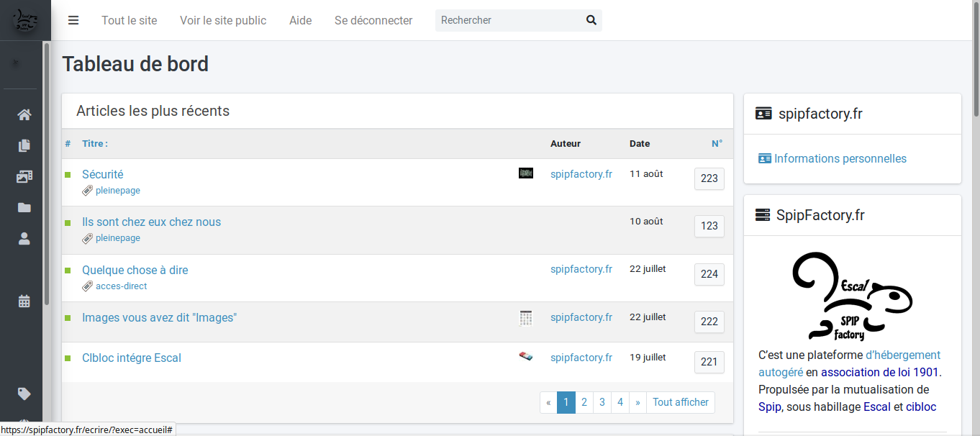Sort by the N° column header
Screen dimensions: 980x436
[x=717, y=144]
